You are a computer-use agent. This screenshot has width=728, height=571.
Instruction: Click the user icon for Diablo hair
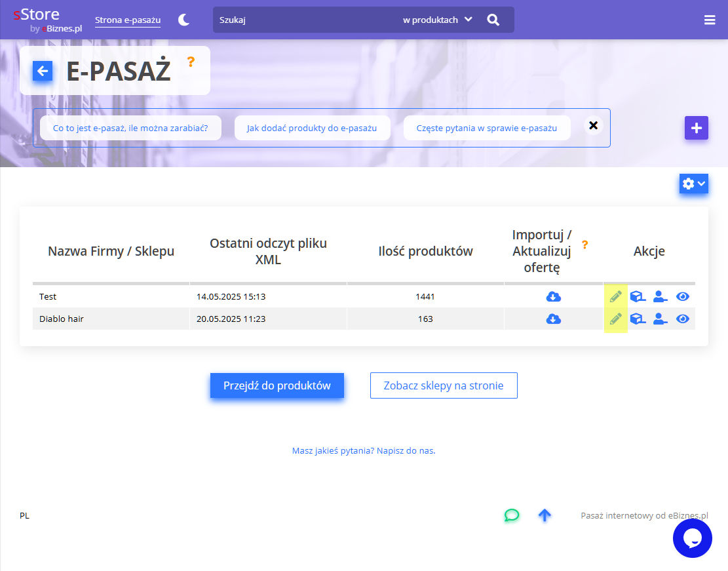coord(661,319)
